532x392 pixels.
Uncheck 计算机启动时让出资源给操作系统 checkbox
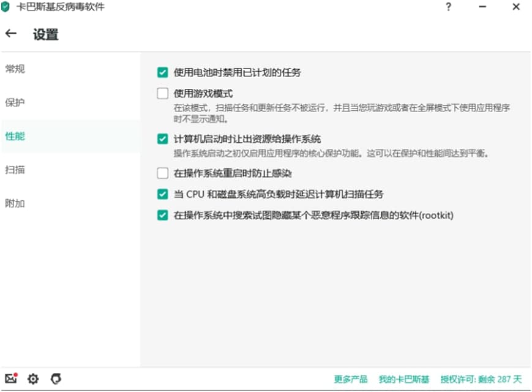click(x=162, y=139)
